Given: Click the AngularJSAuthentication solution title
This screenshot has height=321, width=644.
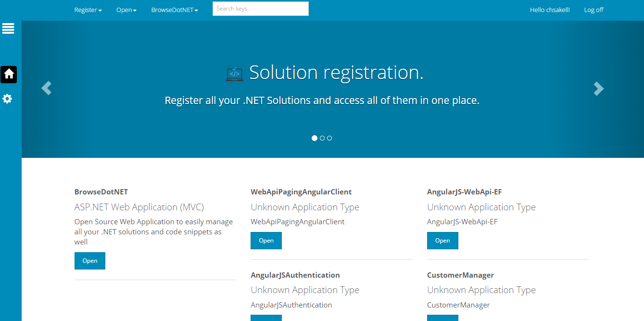Looking at the screenshot, I should coord(295,275).
